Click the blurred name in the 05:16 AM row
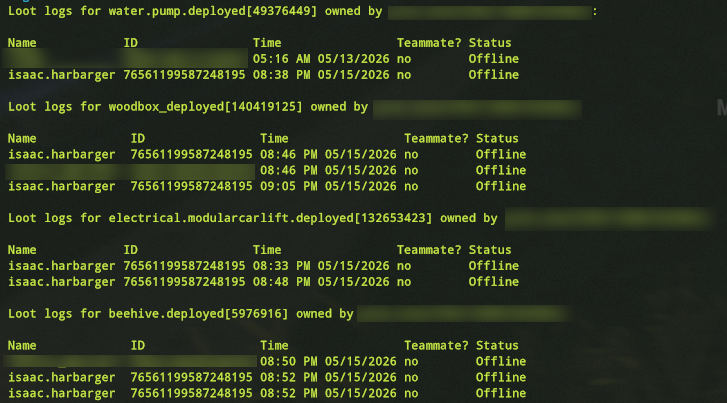 point(60,59)
